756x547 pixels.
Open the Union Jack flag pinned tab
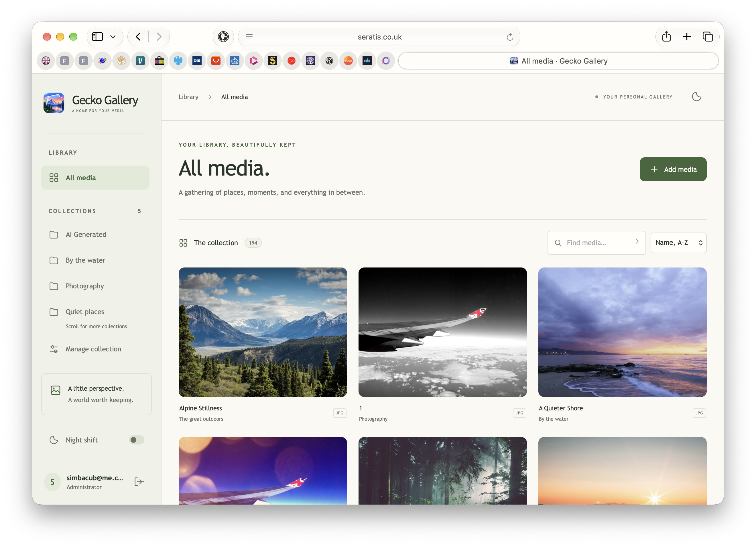point(46,61)
